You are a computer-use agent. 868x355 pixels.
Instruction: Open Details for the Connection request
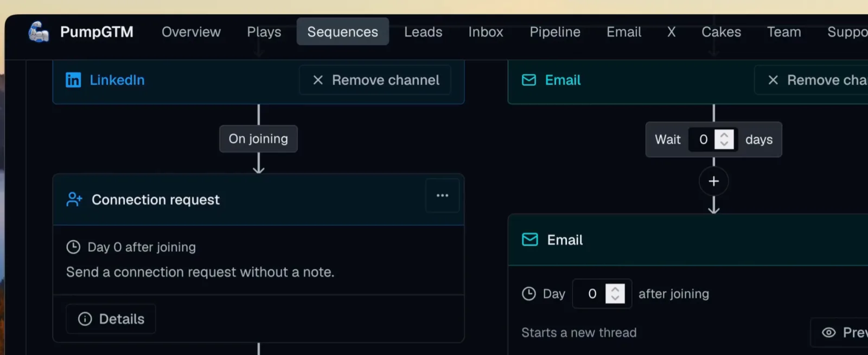click(111, 319)
